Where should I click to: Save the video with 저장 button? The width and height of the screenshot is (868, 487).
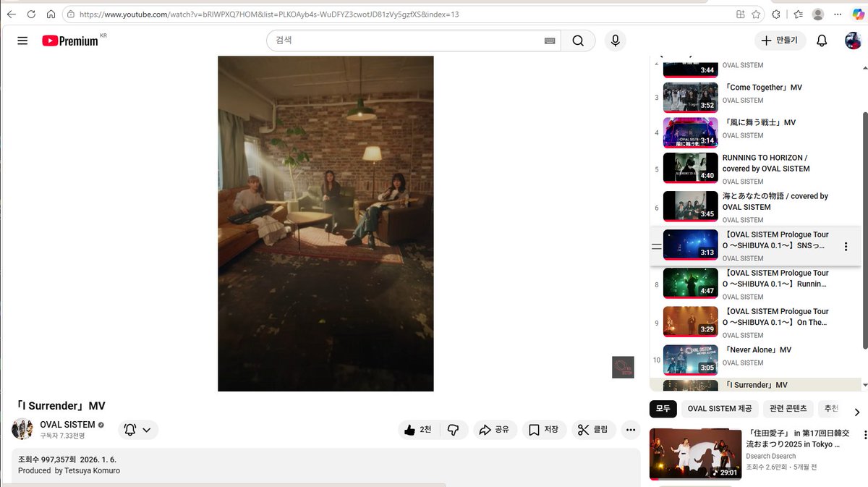pos(543,430)
